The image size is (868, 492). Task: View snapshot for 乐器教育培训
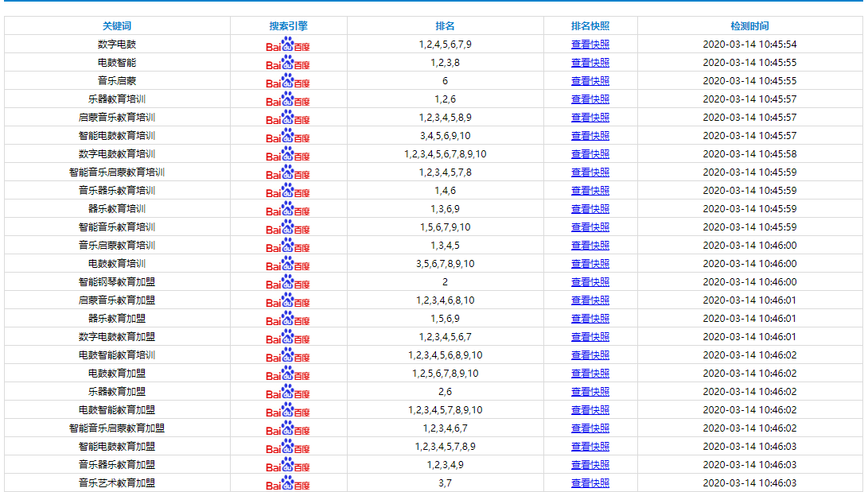point(590,99)
